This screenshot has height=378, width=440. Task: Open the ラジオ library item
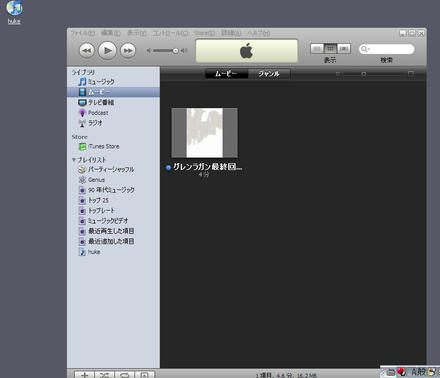[90, 123]
